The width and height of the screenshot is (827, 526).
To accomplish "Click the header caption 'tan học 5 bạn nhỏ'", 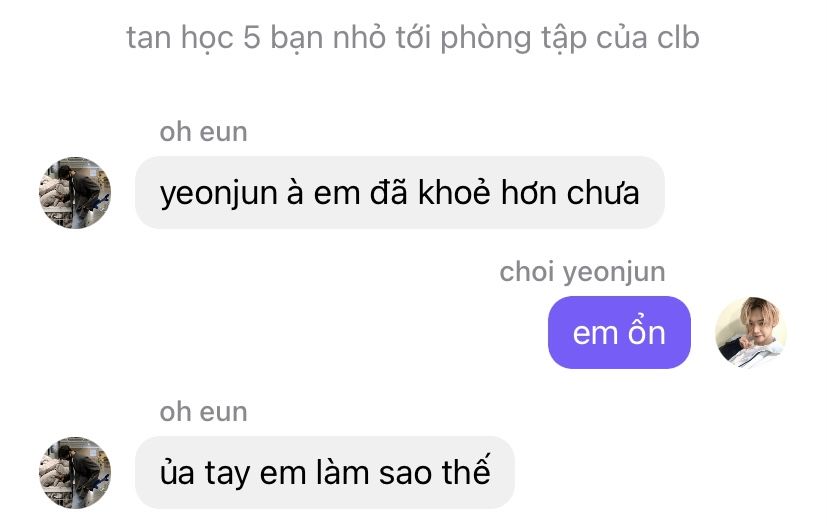I will pyautogui.click(x=256, y=38).
